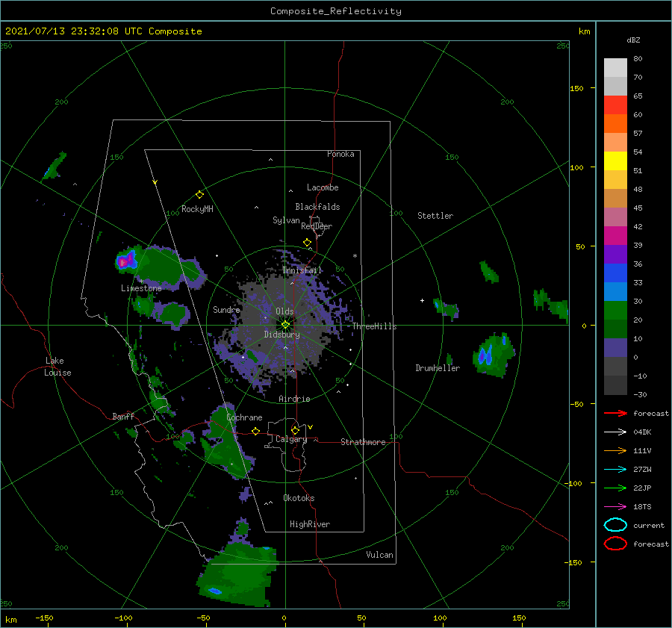Click the Stettler city label
Image resolution: width=672 pixels, height=628 pixels.
[435, 216]
